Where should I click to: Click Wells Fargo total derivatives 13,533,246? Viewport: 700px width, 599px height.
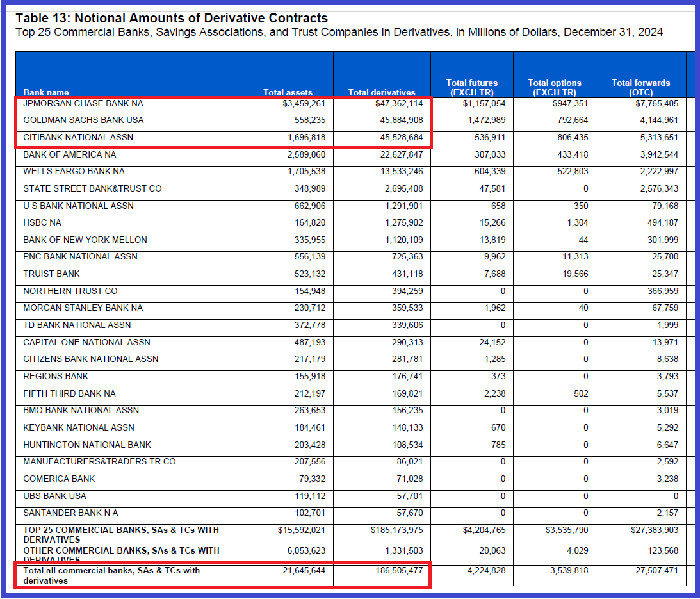click(x=402, y=172)
